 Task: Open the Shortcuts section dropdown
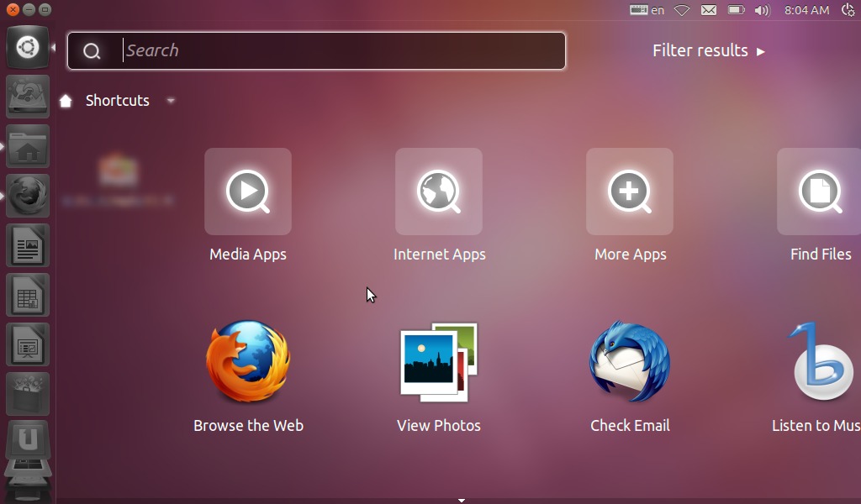171,100
